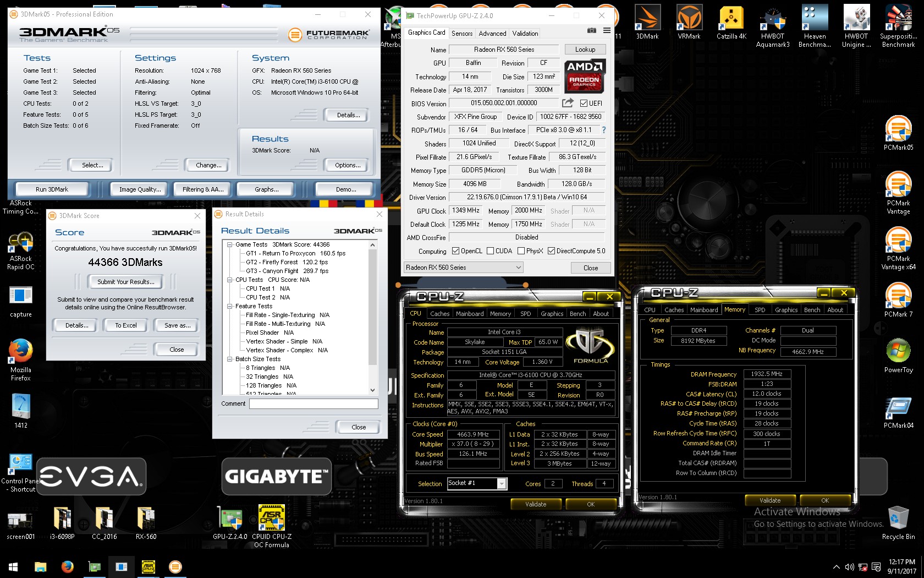Toggle the OpenCL checkbox

(x=455, y=251)
